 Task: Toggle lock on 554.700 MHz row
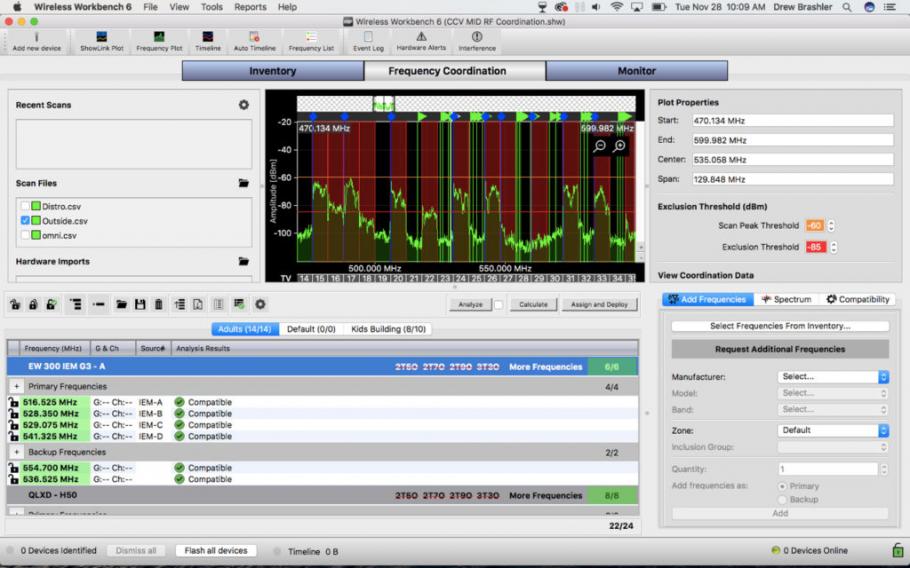(x=13, y=468)
